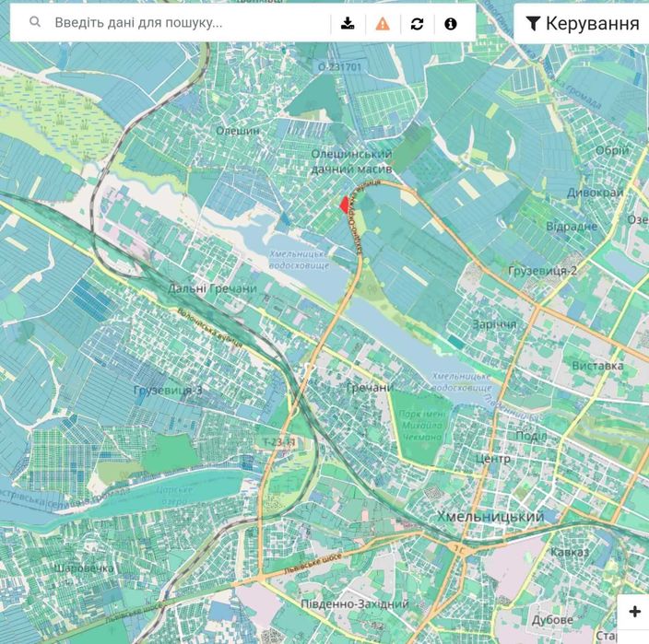Zoom in with the plus button
Viewport: 649px width, 644px height.
click(x=634, y=612)
